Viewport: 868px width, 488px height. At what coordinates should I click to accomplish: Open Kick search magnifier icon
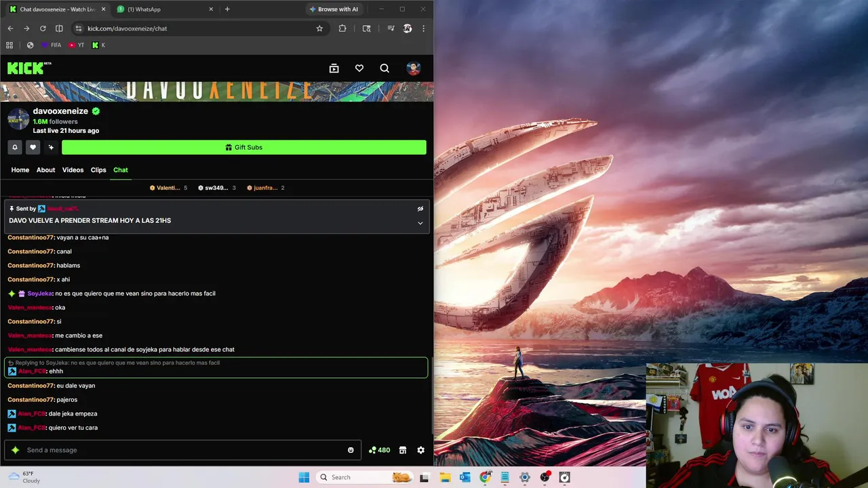tap(384, 68)
